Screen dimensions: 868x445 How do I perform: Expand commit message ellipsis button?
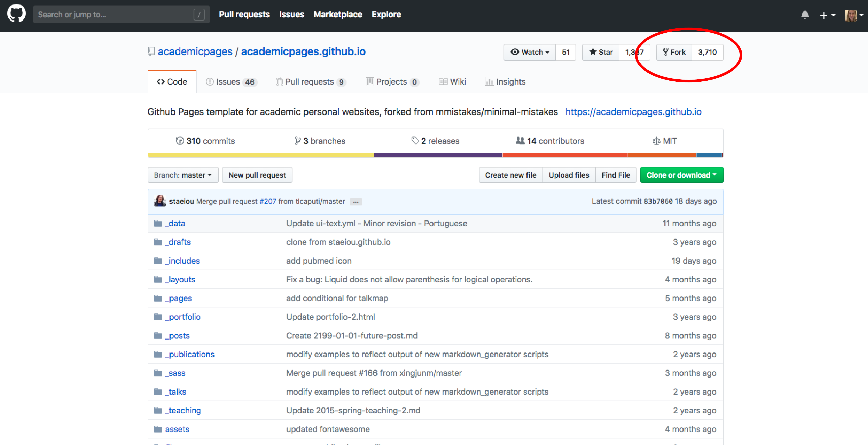(356, 202)
